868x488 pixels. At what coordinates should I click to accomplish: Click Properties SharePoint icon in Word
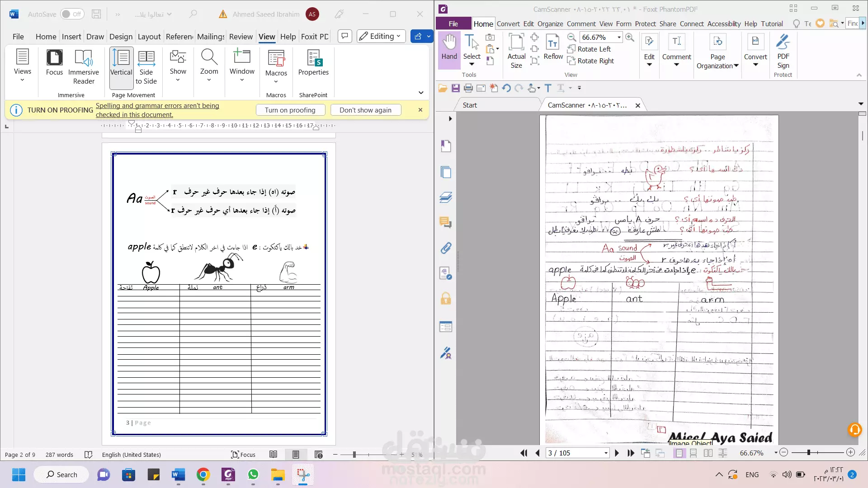pos(313,62)
